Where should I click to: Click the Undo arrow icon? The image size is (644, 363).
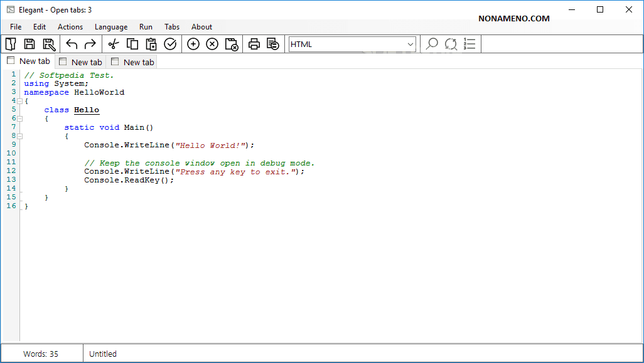(72, 44)
